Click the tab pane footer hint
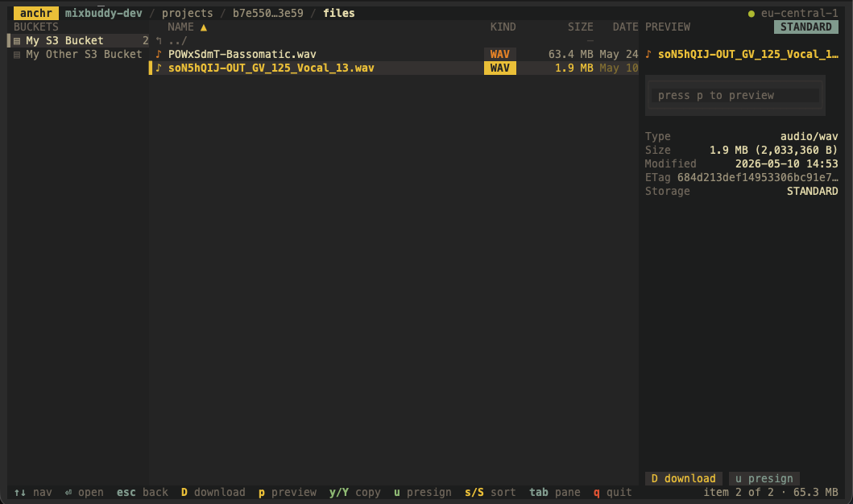 point(555,493)
